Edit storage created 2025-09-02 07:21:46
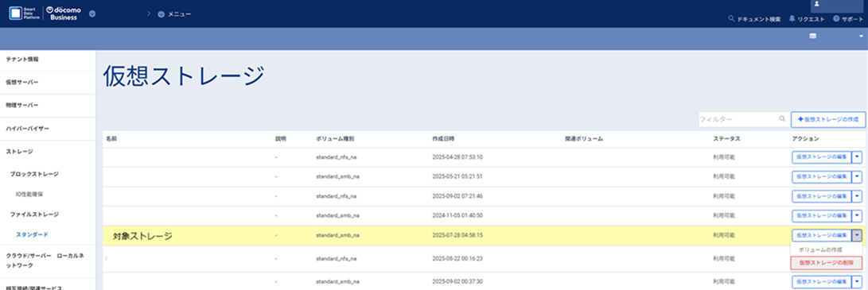The image size is (868, 290). (x=822, y=196)
